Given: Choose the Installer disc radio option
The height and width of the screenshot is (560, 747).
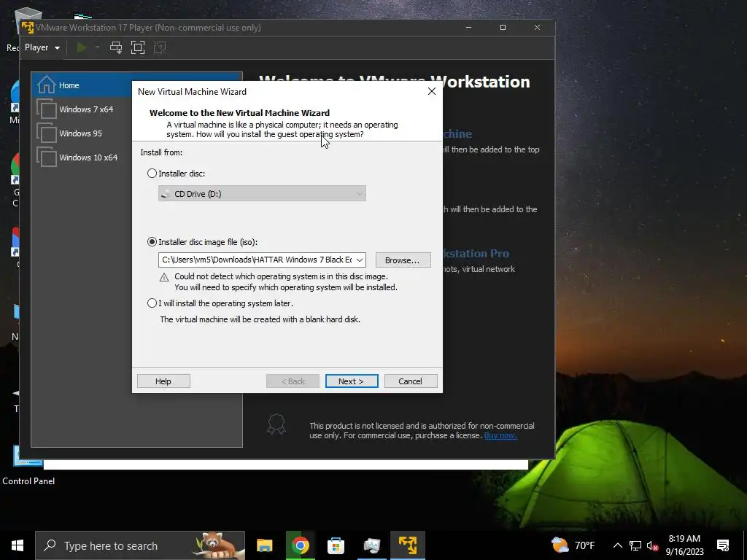Looking at the screenshot, I should click(152, 174).
